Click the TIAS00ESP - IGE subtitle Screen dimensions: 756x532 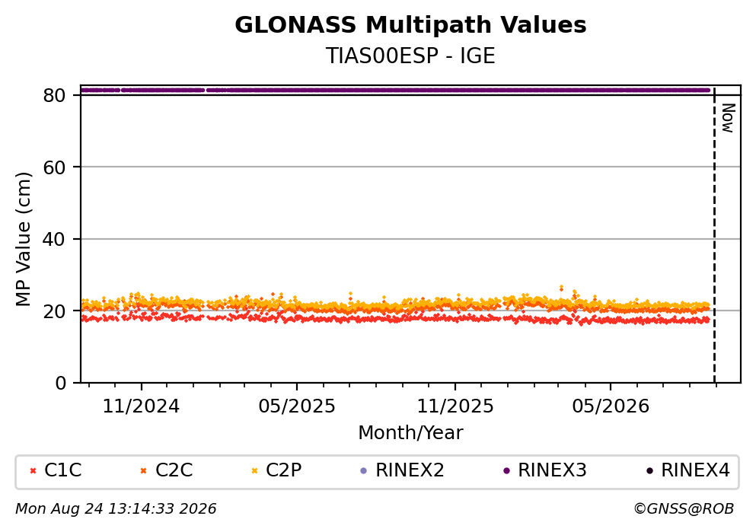pyautogui.click(x=410, y=56)
